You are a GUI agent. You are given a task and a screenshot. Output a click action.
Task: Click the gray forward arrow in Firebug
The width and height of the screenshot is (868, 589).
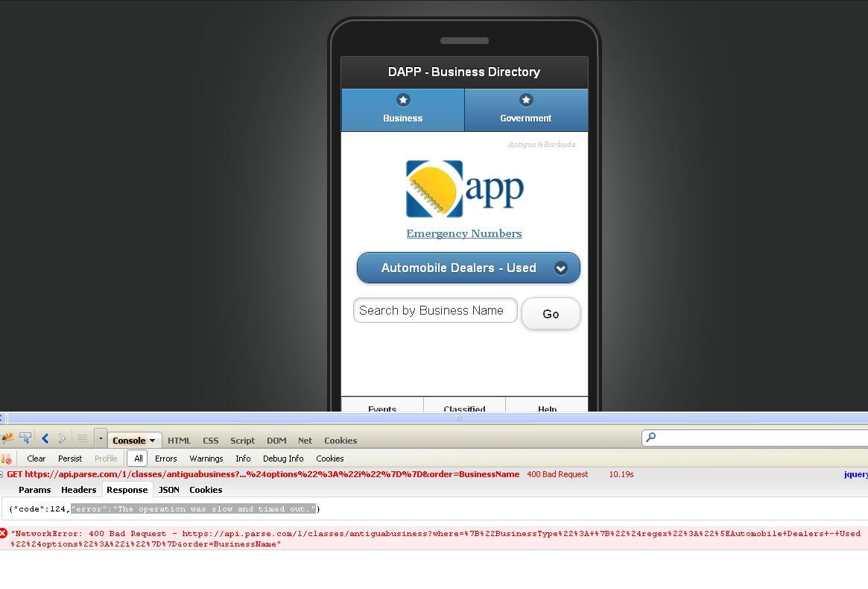[x=62, y=439]
